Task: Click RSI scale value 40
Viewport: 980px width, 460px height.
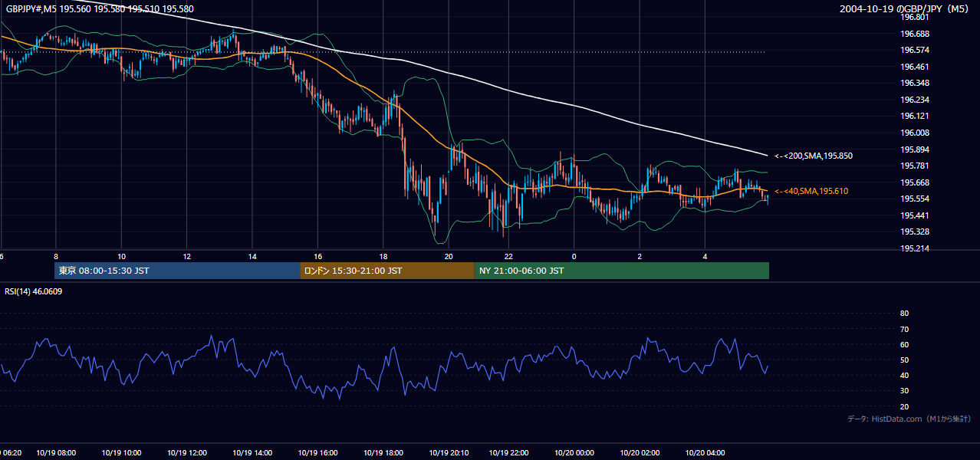Action: (904, 375)
